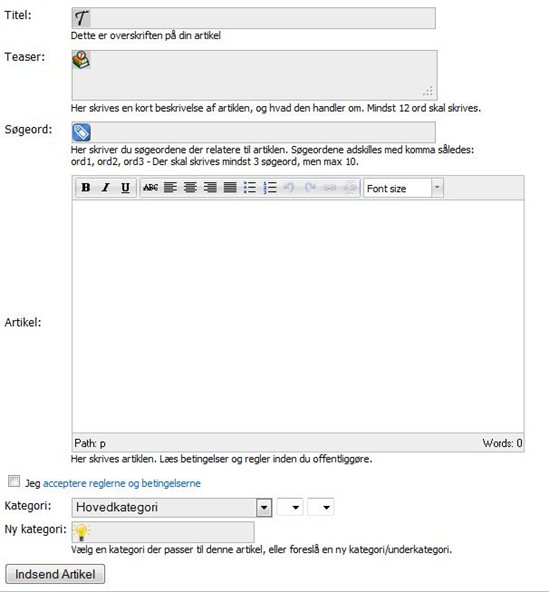Align article text left
Viewport: 549px width, 592px height.
tap(170, 187)
